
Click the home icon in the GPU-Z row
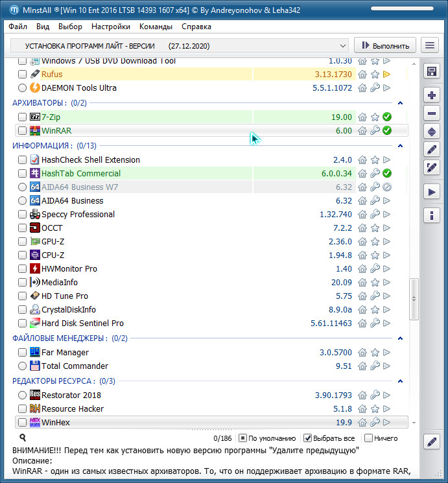coord(362,241)
